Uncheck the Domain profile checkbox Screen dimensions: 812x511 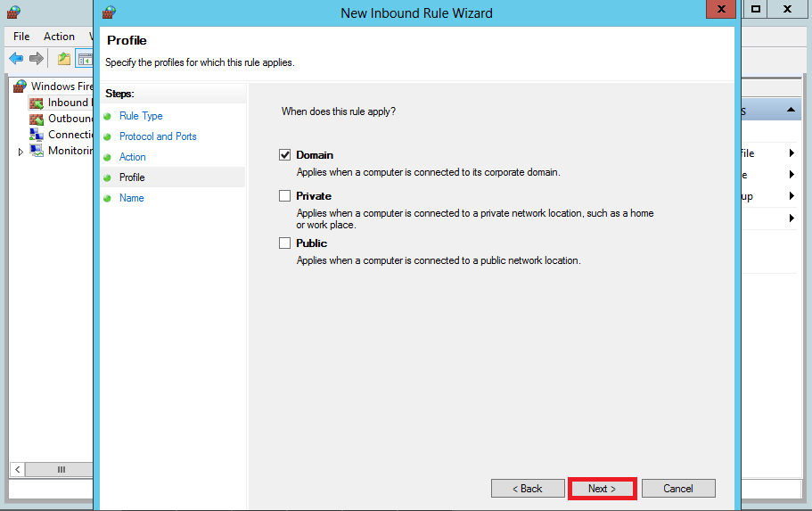point(285,155)
